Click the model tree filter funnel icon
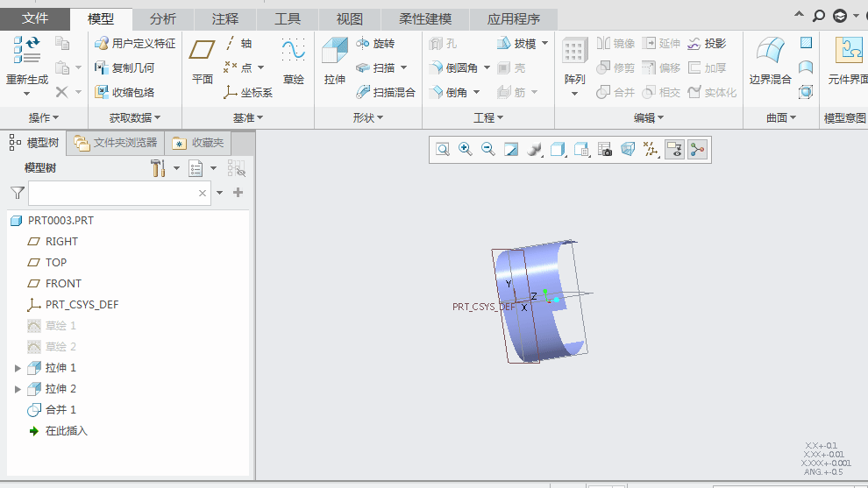Viewport: 868px width, 488px height. point(18,193)
